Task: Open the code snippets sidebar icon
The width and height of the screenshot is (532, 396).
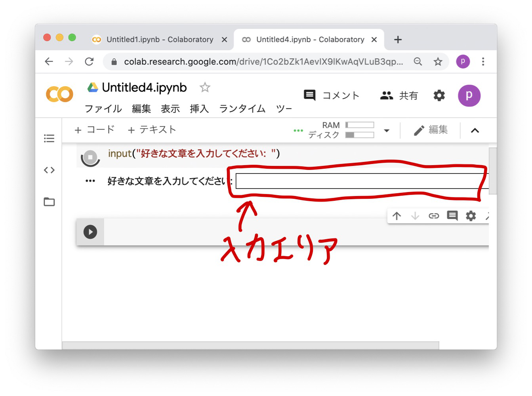Action: coord(49,170)
